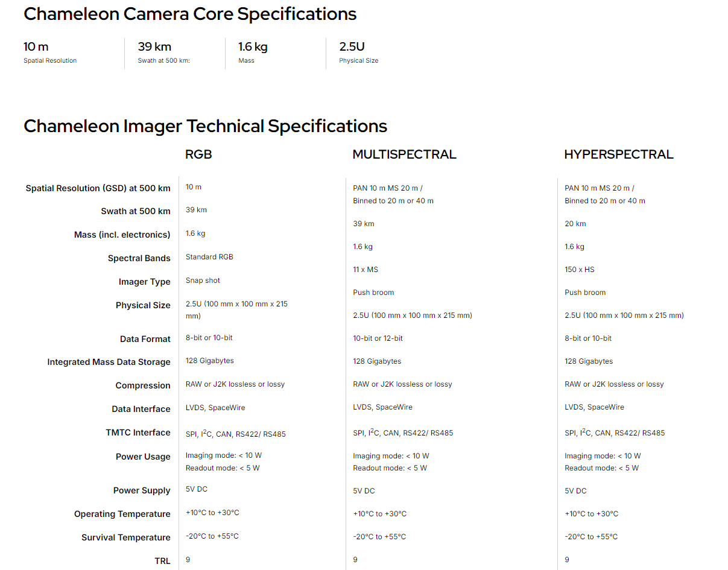The image size is (728, 570).
Task: Click the 2.5U Physical Size stat
Action: [x=359, y=52]
